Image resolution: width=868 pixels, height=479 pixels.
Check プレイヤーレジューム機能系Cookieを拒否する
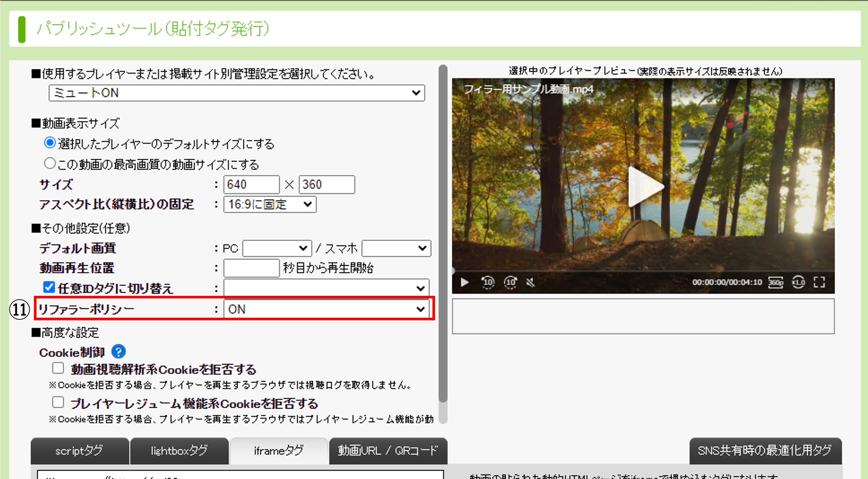coord(58,402)
